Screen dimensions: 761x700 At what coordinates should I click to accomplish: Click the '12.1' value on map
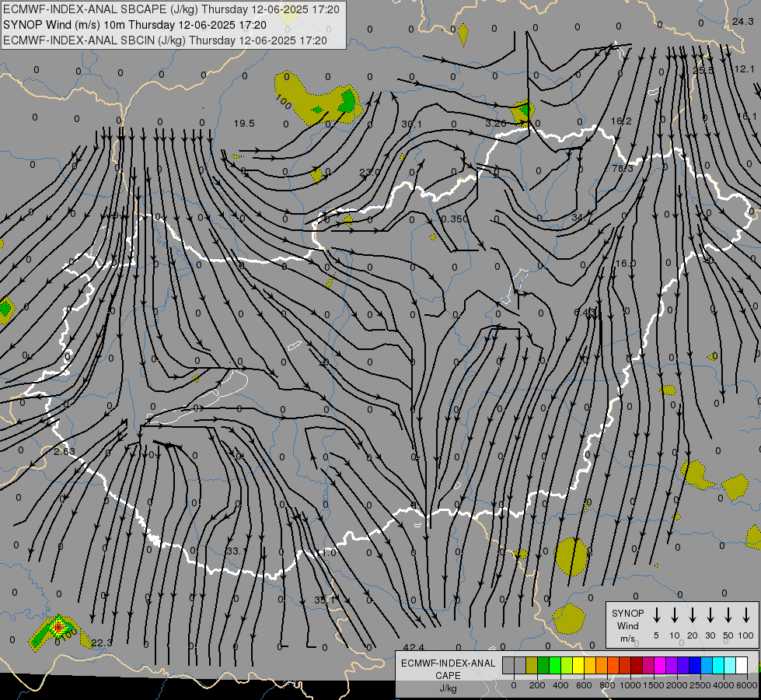(745, 69)
